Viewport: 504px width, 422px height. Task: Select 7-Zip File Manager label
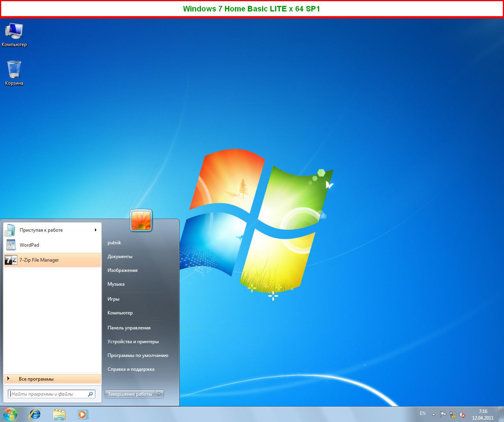pos(39,260)
